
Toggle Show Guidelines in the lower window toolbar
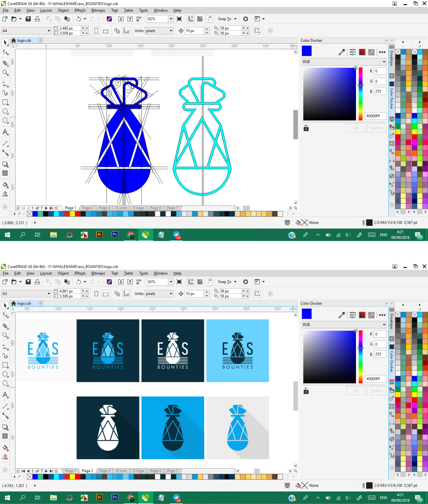click(209, 282)
